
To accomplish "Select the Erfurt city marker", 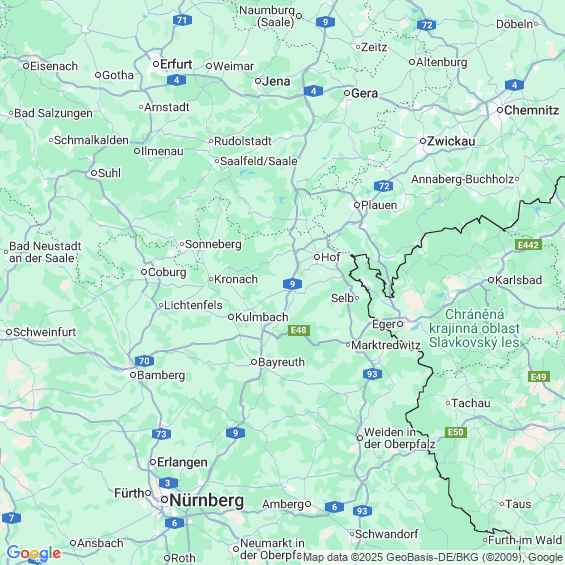I will click(x=156, y=64).
